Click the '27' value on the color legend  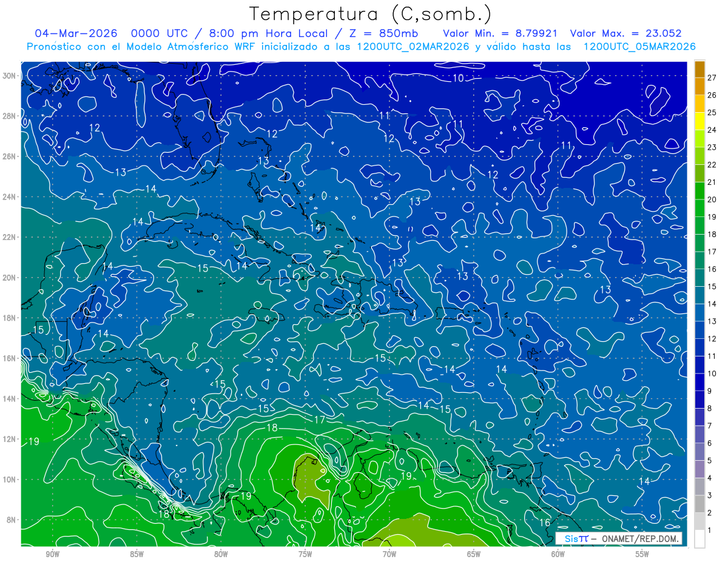(712, 77)
